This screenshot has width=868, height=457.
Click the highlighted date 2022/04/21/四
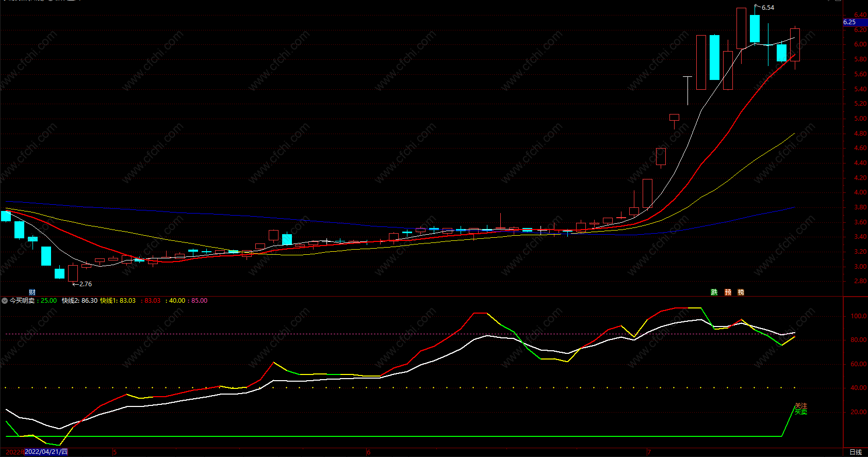pos(46,452)
